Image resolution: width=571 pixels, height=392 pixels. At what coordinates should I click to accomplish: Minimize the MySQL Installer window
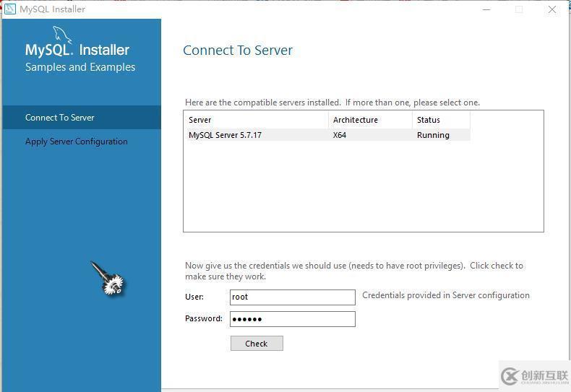[486, 9]
